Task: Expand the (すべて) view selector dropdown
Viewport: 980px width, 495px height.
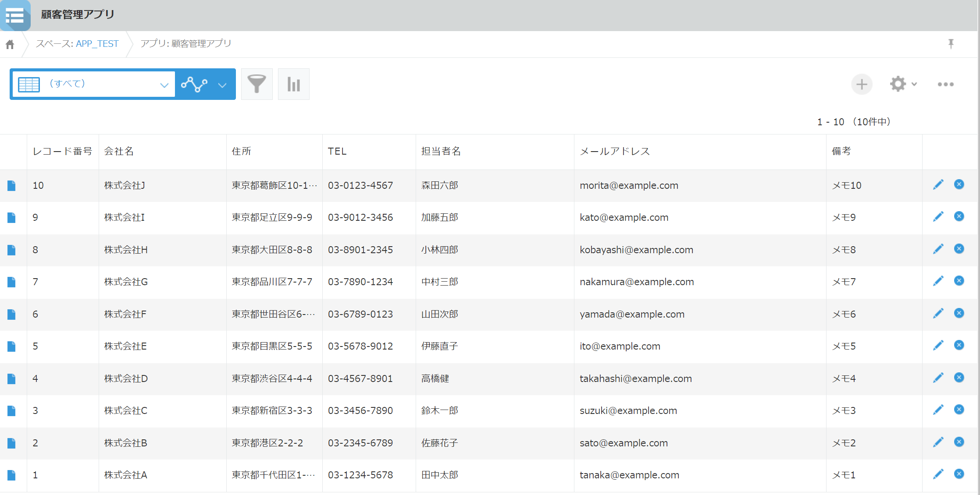Action: [x=164, y=85]
